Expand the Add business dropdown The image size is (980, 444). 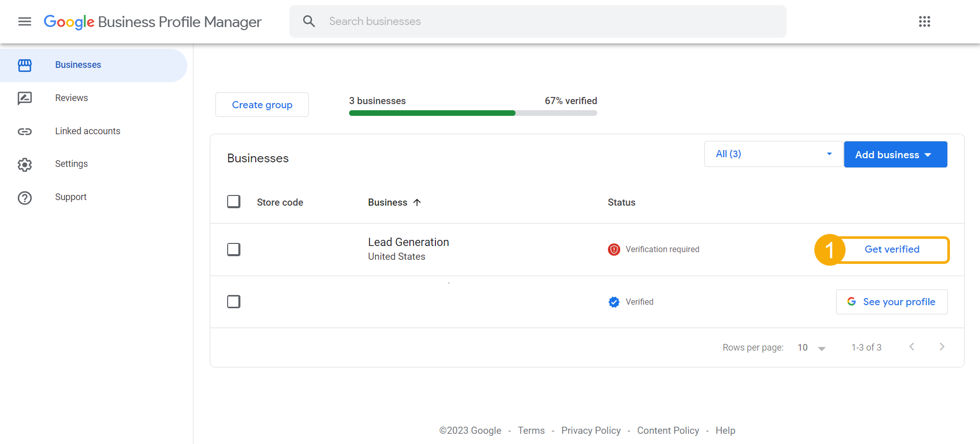pyautogui.click(x=895, y=155)
